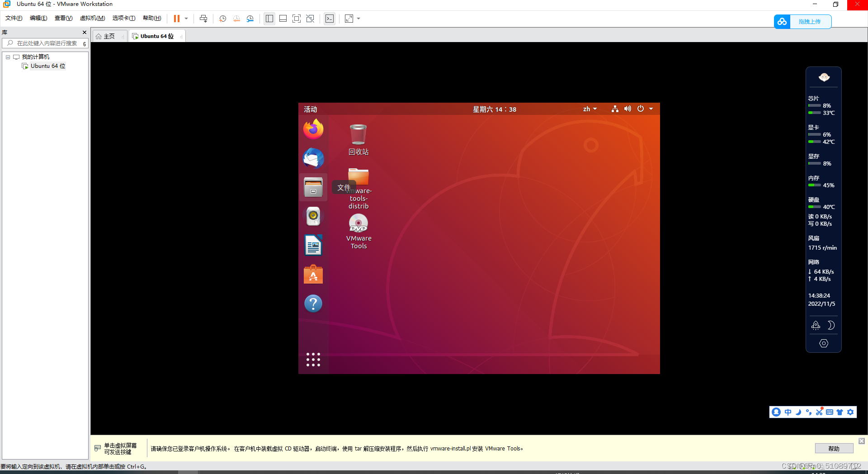Click the stretch guest display icon
This screenshot has height=474, width=868.
(x=349, y=19)
